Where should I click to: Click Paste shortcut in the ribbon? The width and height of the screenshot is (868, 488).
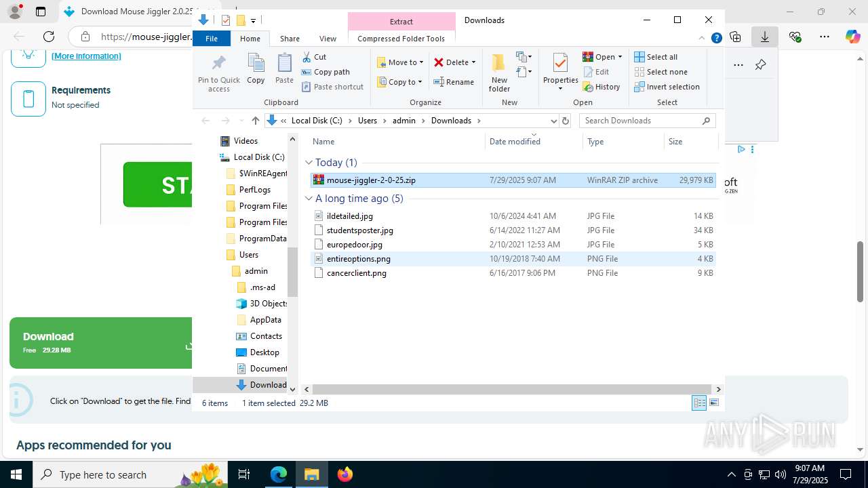(x=332, y=87)
